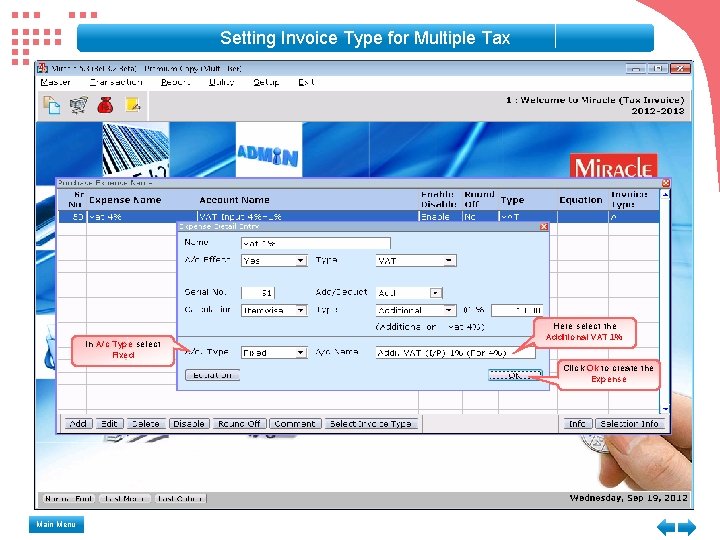The image size is (720, 540).
Task: Click the VAT Input 4% account name cell
Action: (308, 216)
